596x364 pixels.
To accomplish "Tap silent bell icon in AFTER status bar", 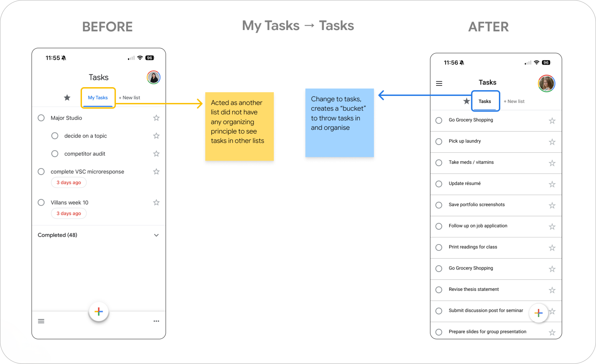I will tap(462, 63).
